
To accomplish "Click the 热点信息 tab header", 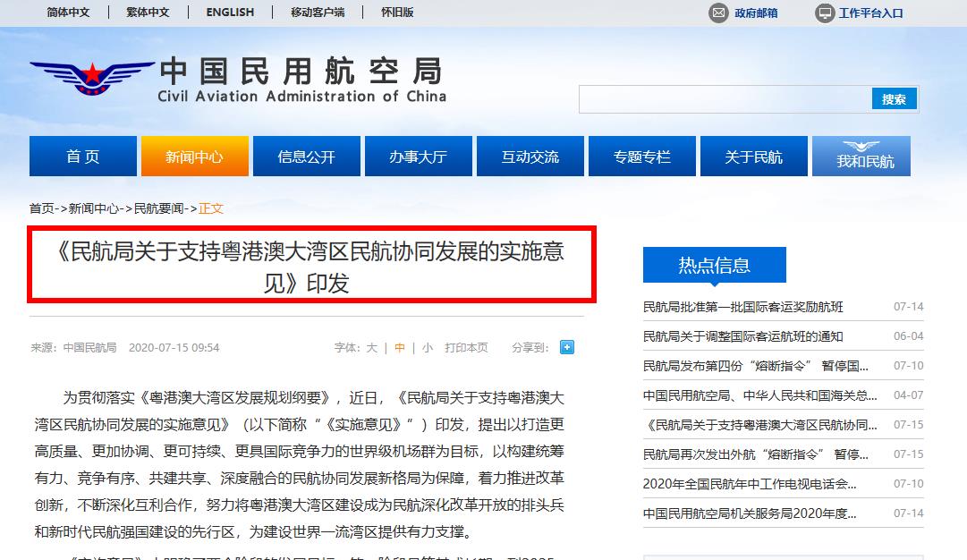I will tap(714, 265).
